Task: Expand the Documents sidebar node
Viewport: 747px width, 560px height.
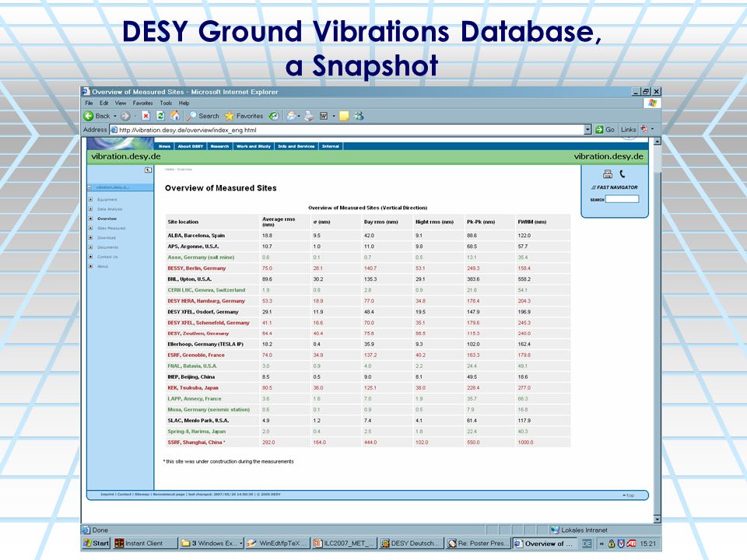Action: (x=90, y=247)
